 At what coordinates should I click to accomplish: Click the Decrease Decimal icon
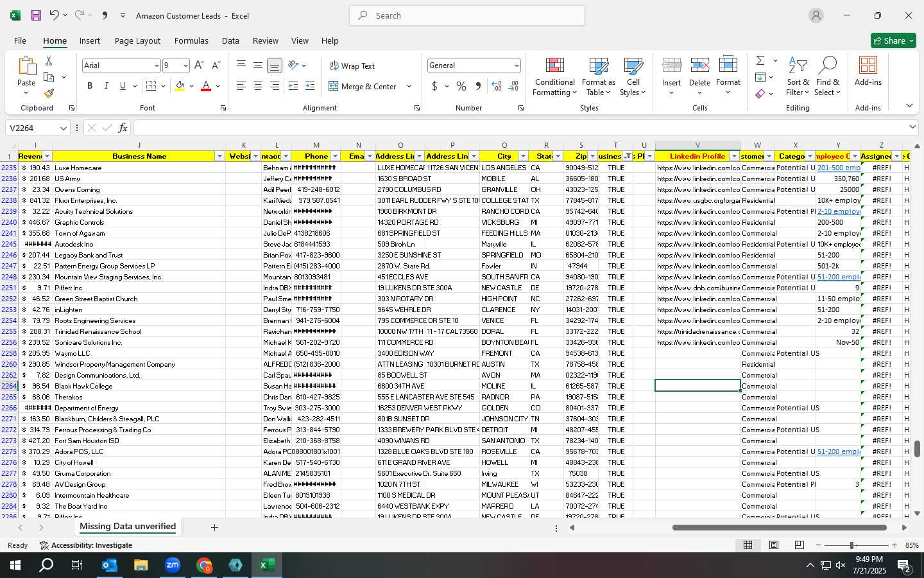513,86
